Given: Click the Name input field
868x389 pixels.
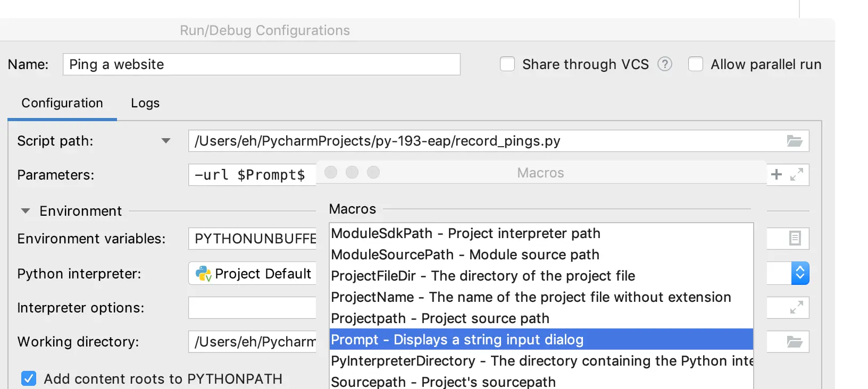Looking at the screenshot, I should pyautogui.click(x=261, y=64).
